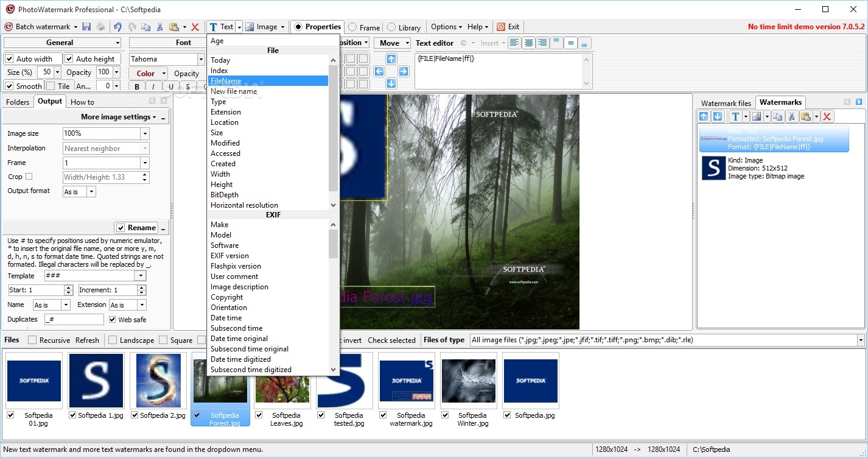The width and height of the screenshot is (868, 458).
Task: Check the Landscape filter checkbox
Action: click(x=113, y=340)
